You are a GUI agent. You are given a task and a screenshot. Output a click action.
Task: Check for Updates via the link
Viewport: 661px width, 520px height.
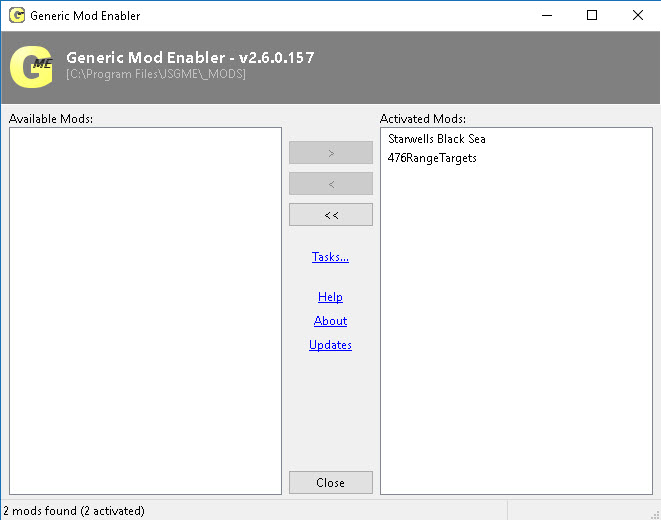coord(330,345)
